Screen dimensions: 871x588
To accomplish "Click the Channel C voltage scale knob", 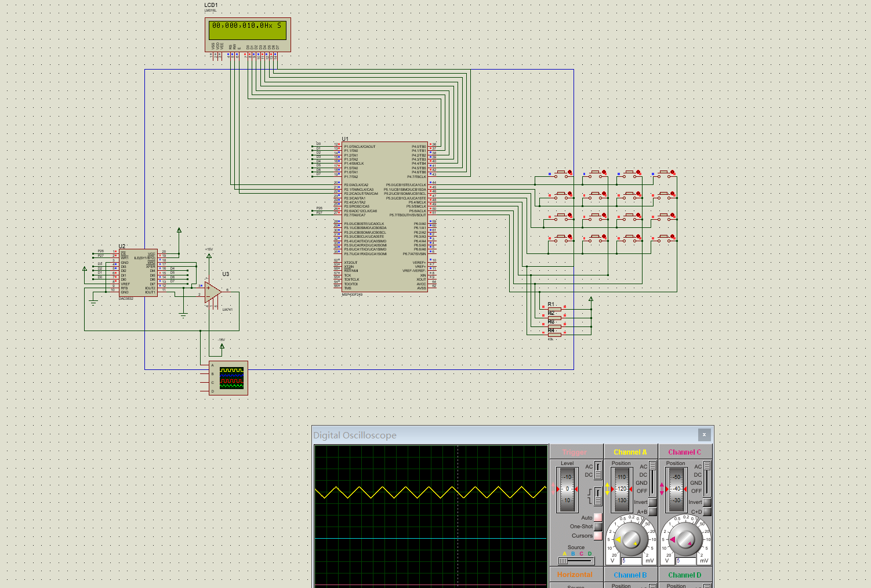I will [685, 539].
